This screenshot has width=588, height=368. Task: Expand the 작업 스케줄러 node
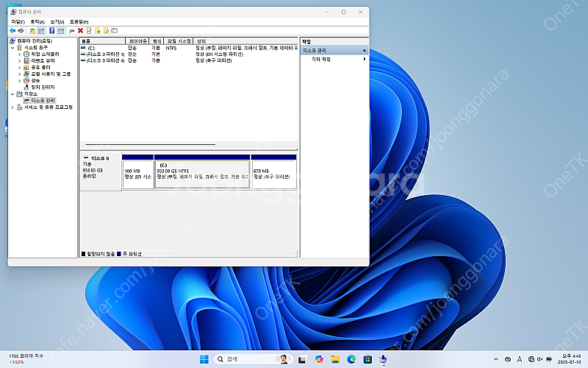point(20,54)
